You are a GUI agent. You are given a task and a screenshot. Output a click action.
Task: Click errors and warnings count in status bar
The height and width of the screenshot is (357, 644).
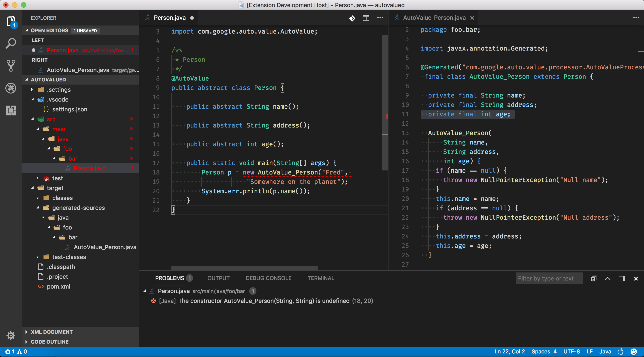coord(16,352)
